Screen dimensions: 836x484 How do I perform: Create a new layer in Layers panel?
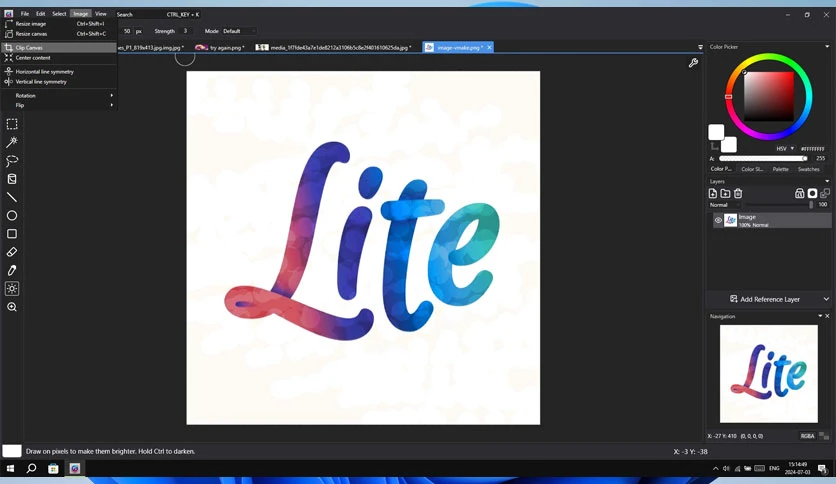713,193
